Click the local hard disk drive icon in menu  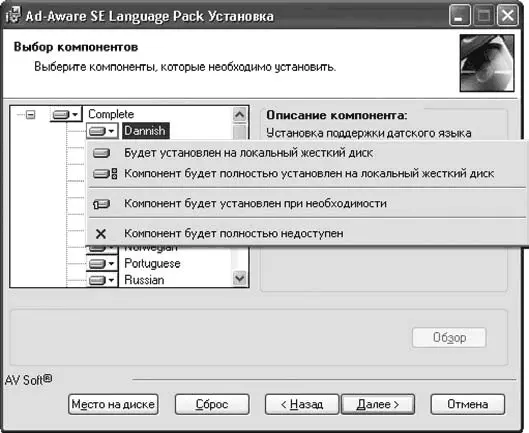(x=101, y=153)
